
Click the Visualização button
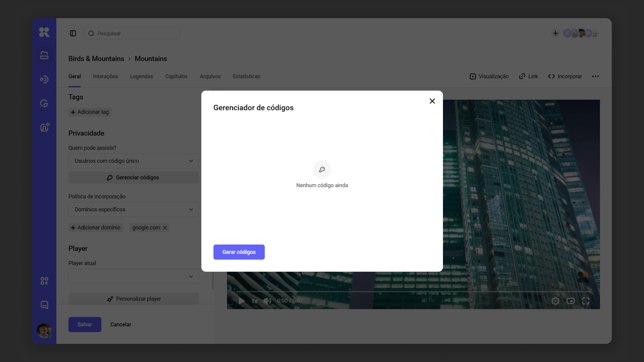(x=489, y=76)
